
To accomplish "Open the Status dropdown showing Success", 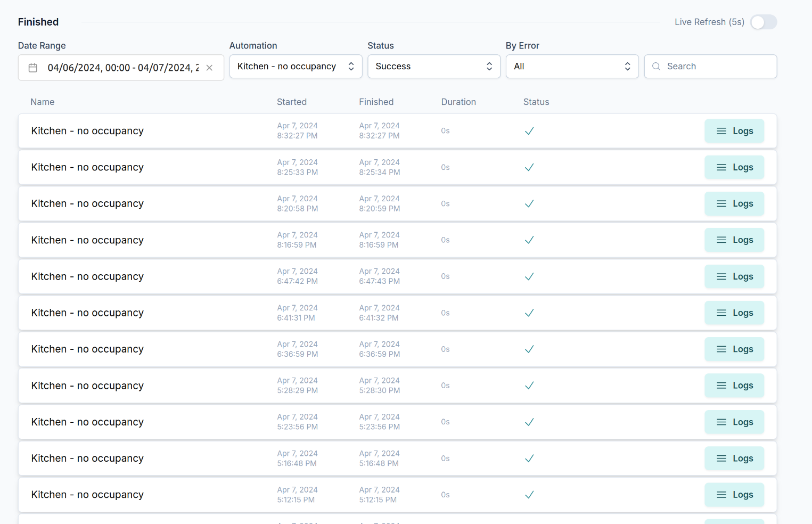I will 433,67.
